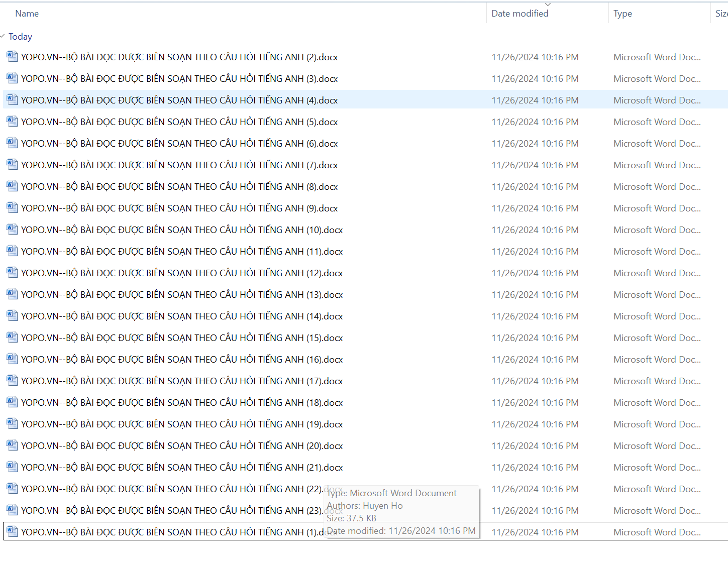728x563 pixels.
Task: Select file name ending (22)
Action: click(x=172, y=489)
